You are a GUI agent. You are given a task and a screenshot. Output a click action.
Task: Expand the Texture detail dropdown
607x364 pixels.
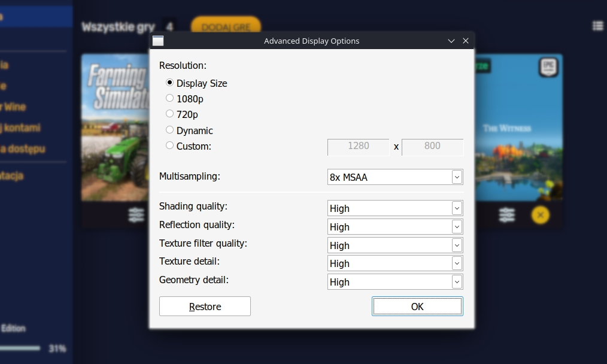[x=395, y=263]
